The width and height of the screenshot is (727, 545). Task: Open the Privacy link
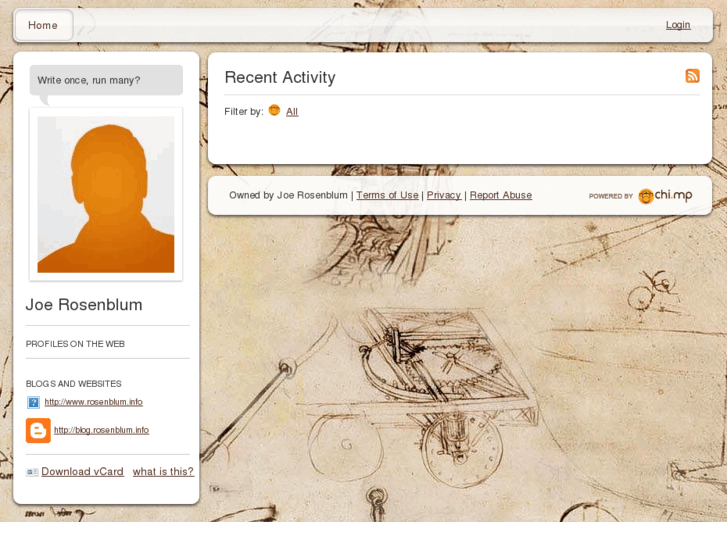(x=444, y=195)
